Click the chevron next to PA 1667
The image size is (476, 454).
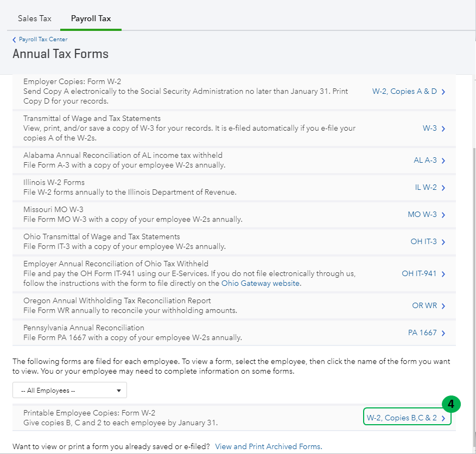[x=443, y=334]
